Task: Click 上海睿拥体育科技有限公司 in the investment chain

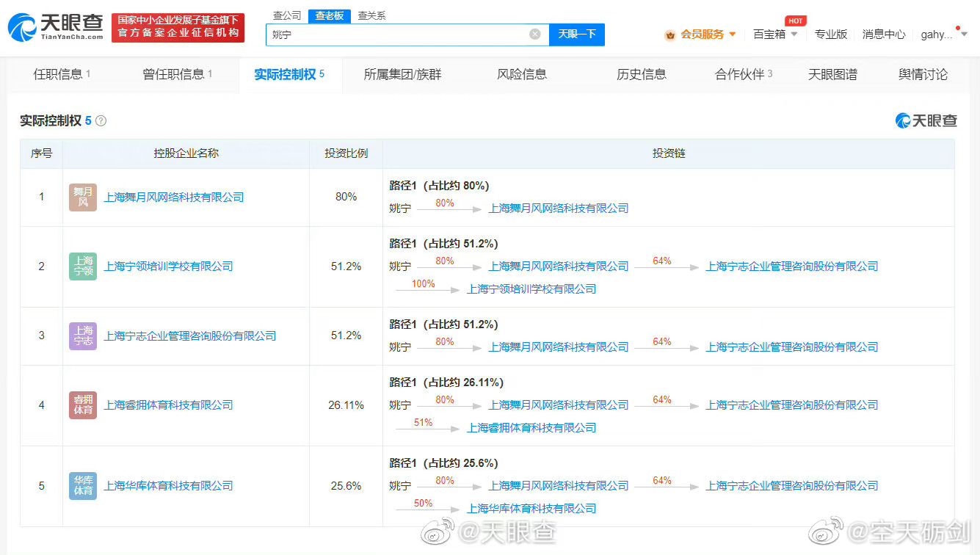Action: pyautogui.click(x=531, y=428)
